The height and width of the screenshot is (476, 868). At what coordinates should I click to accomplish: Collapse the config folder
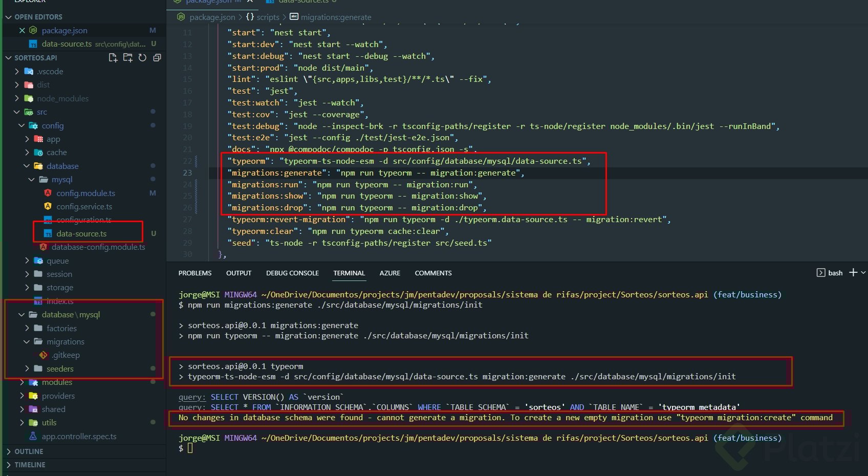click(21, 125)
